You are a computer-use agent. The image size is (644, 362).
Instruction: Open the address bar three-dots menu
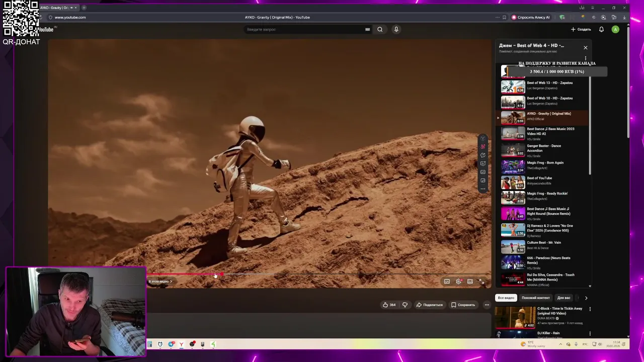click(x=497, y=17)
